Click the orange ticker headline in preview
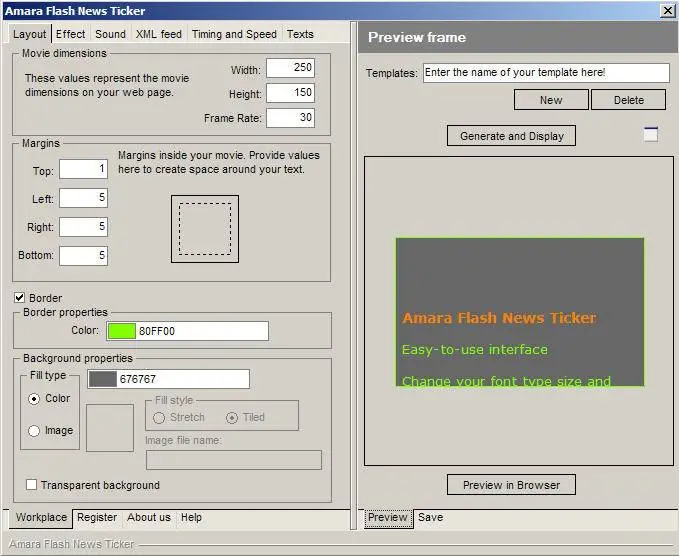 (499, 318)
